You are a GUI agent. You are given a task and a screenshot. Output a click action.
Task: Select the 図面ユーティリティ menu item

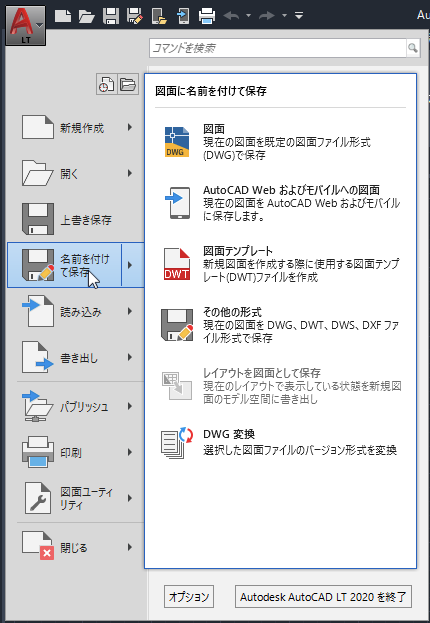(76, 498)
